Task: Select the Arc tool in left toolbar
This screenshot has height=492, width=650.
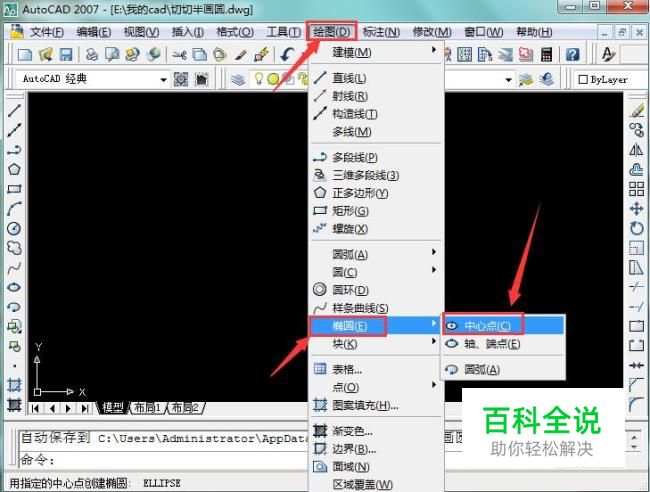Action: tap(14, 208)
